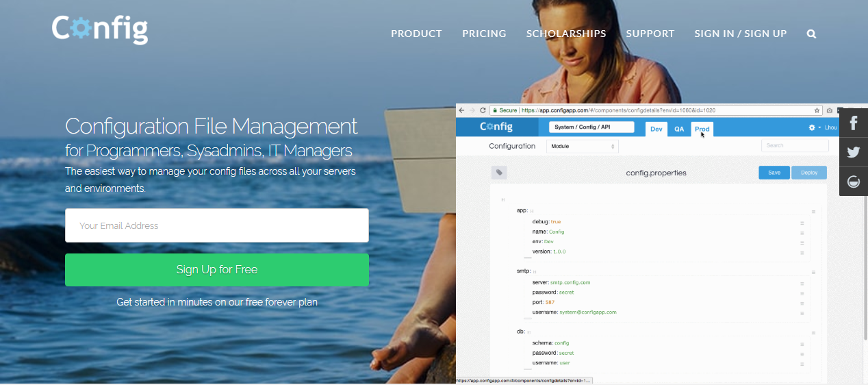868x385 pixels.
Task: Click the version value '1.0.0'
Action: (559, 251)
